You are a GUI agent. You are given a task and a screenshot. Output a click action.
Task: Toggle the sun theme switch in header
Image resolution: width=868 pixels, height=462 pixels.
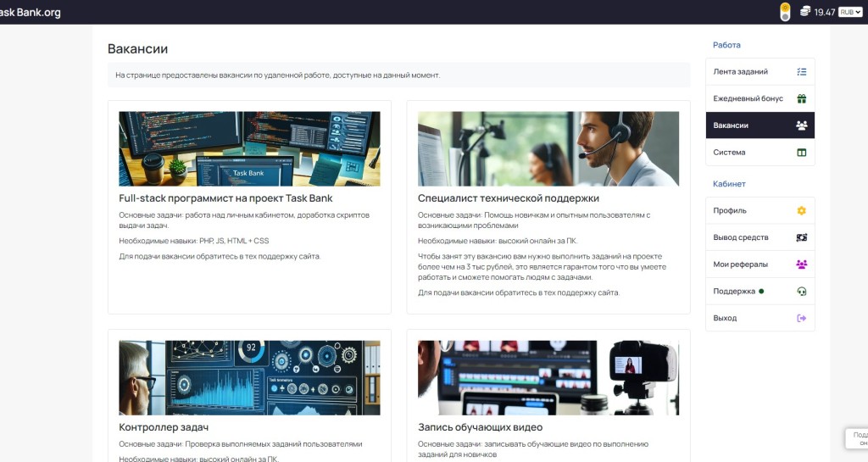click(785, 12)
